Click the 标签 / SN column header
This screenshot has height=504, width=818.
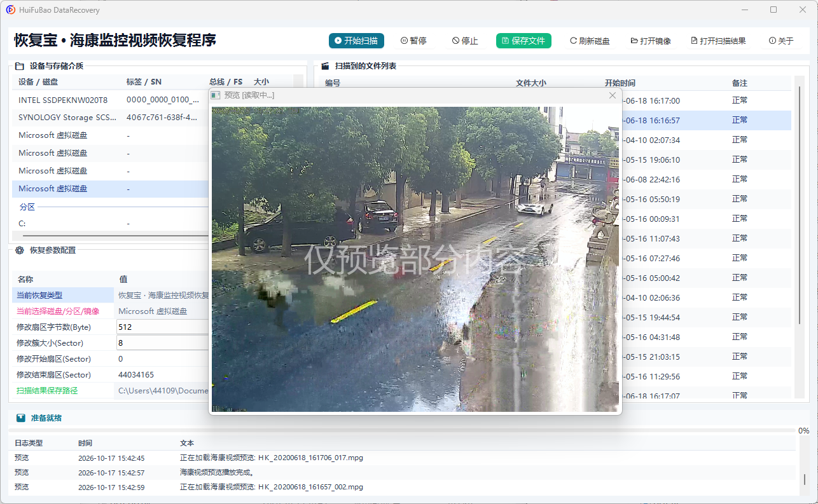click(144, 82)
